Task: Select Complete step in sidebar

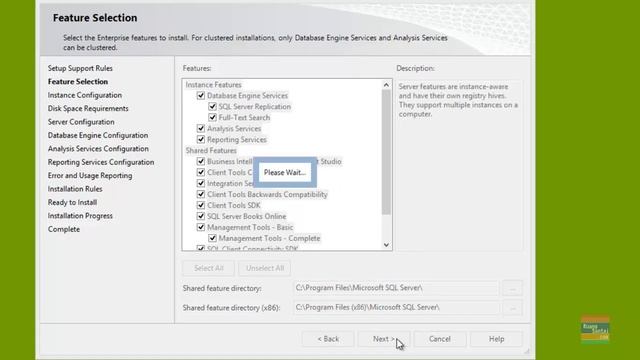Action: tap(64, 229)
